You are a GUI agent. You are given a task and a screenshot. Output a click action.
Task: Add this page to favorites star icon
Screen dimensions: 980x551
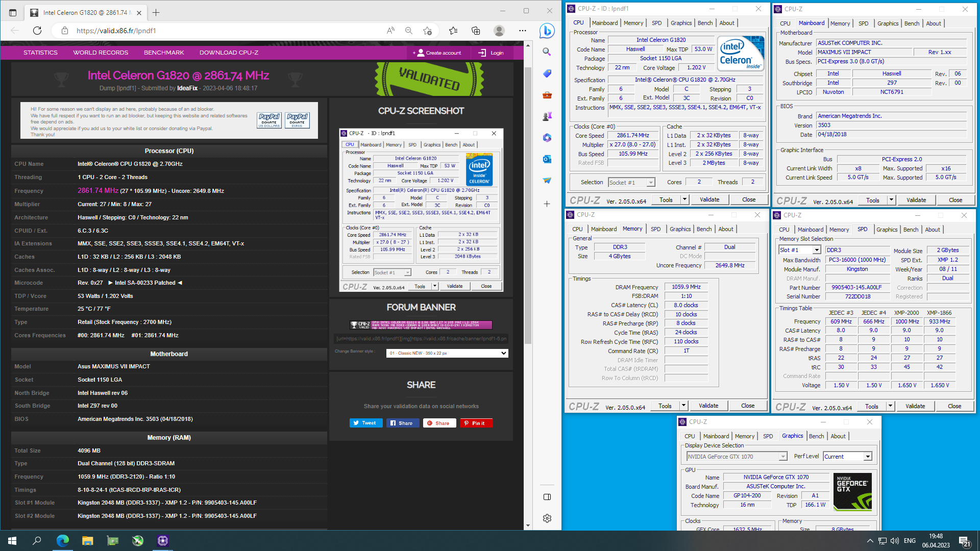tap(428, 31)
